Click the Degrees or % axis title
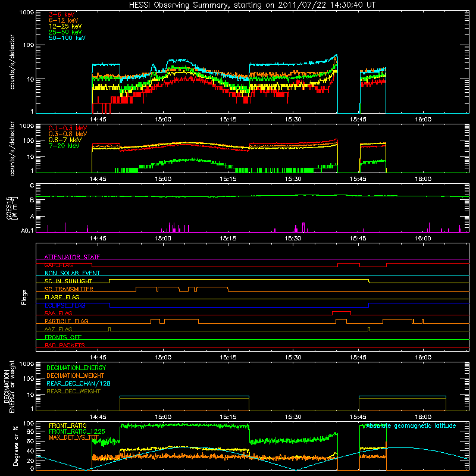Viewport: 476px width, 476px height. (15, 446)
